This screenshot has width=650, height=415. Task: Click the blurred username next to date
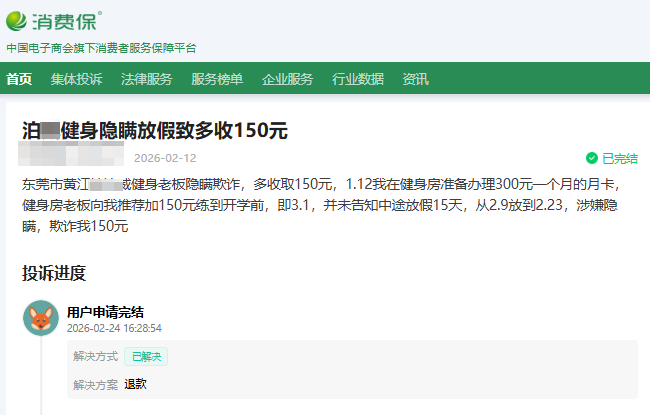coord(71,154)
